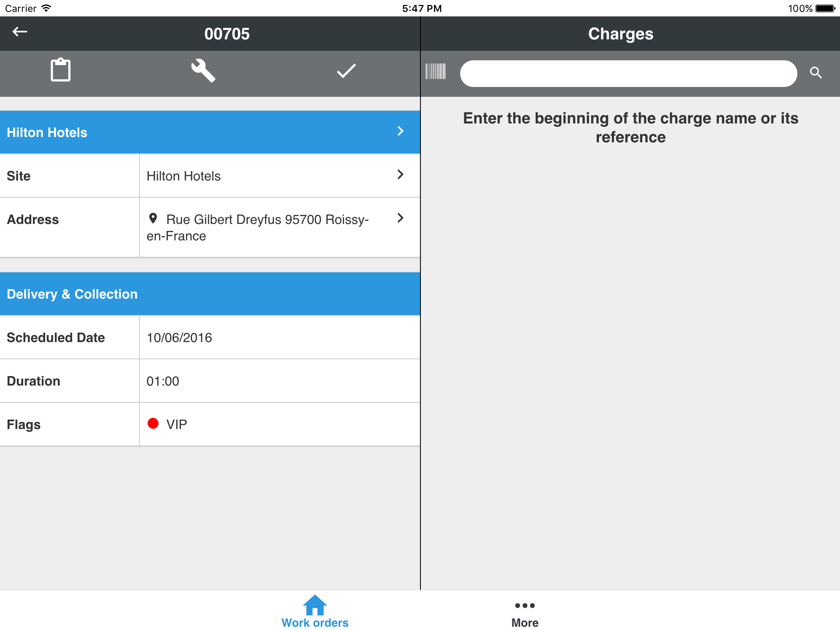Image resolution: width=840 pixels, height=630 pixels.
Task: Scan a barcode for charges
Action: pos(435,71)
